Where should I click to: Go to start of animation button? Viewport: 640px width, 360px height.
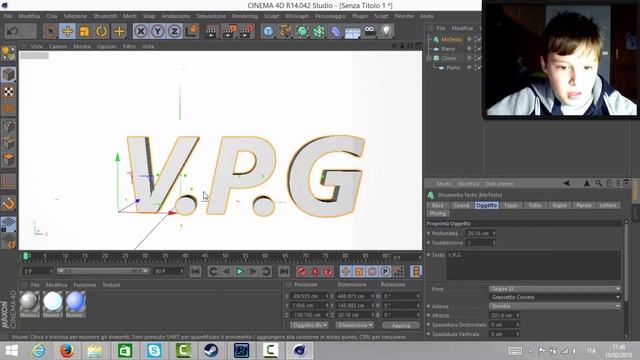tap(196, 271)
